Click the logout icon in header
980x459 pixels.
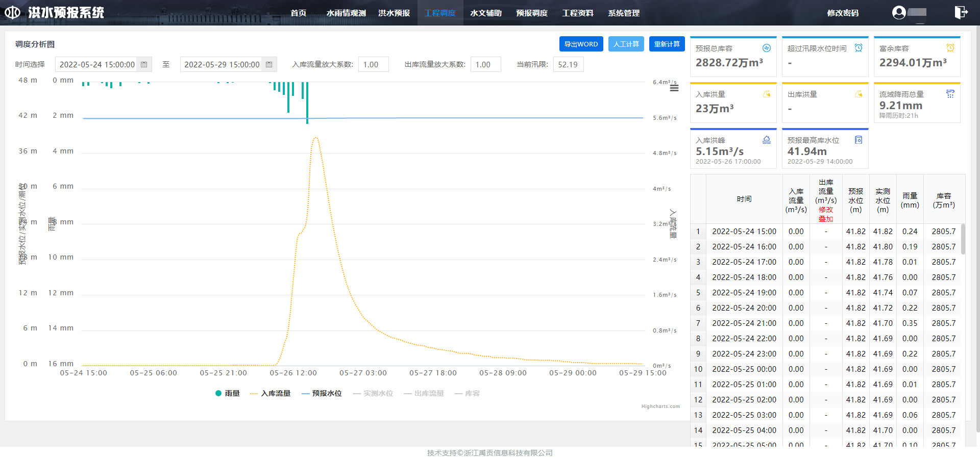pyautogui.click(x=961, y=12)
